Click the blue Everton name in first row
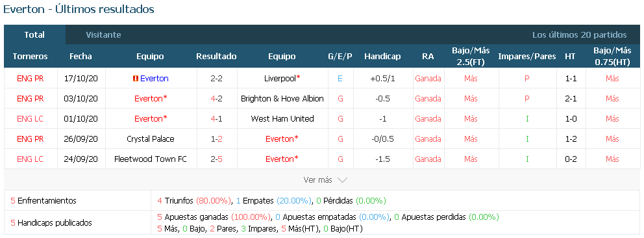 [x=155, y=78]
